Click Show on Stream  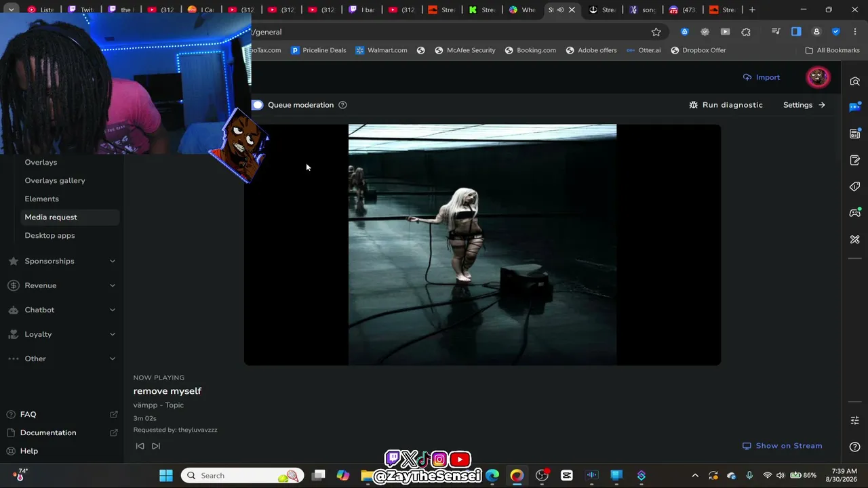pyautogui.click(x=783, y=446)
